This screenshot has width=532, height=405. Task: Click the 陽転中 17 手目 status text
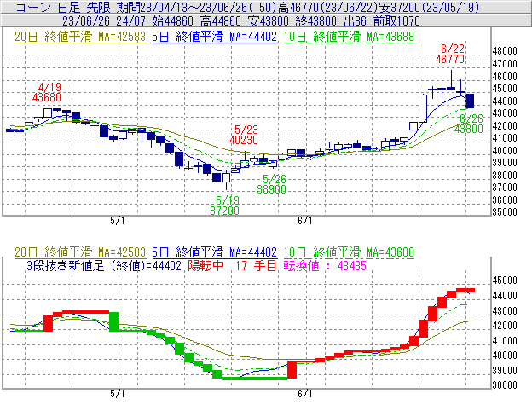coord(232,265)
